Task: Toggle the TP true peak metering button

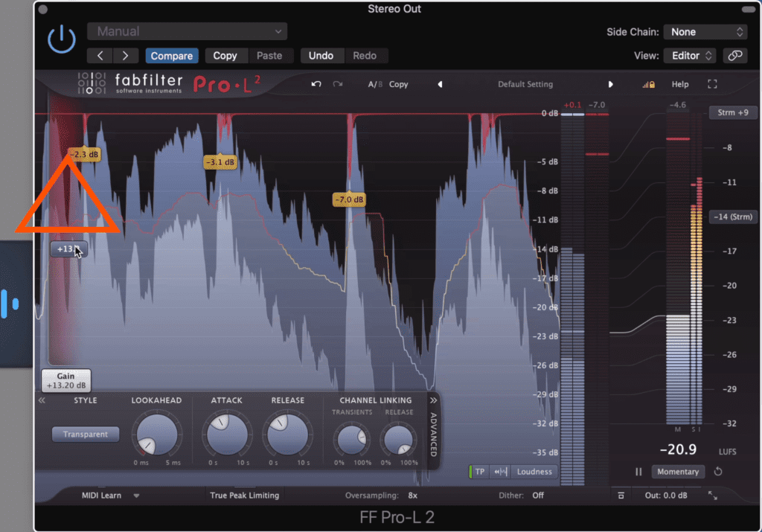Action: tap(478, 472)
